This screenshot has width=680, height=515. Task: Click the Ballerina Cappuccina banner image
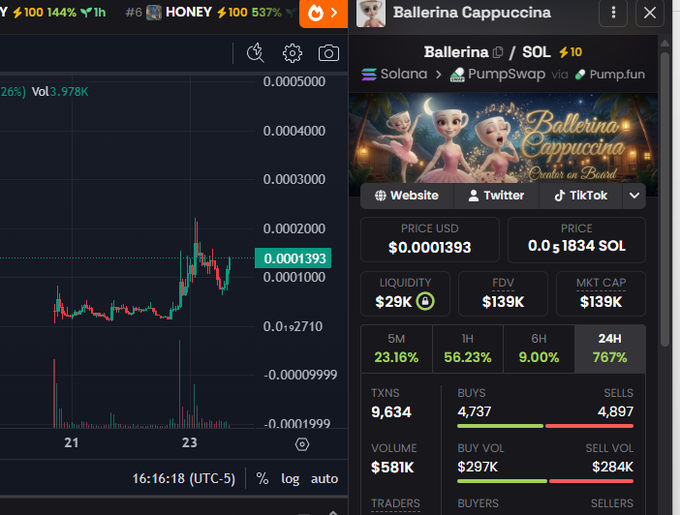point(503,138)
